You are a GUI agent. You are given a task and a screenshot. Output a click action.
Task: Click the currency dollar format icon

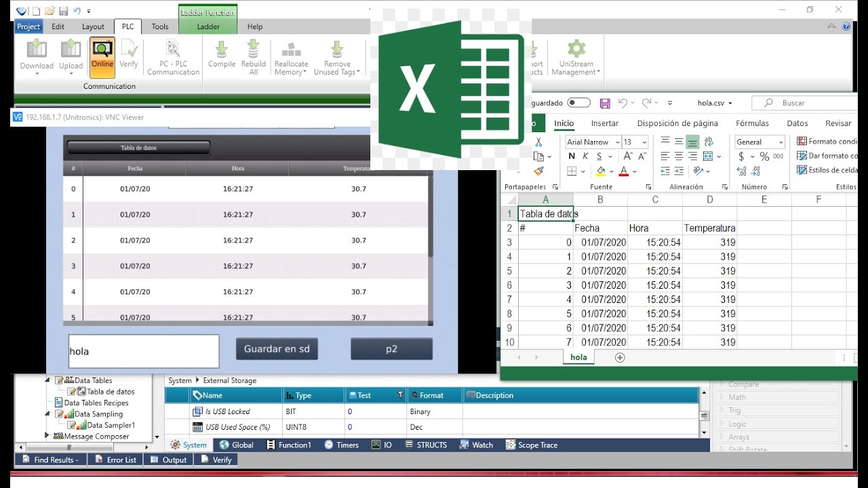click(741, 157)
